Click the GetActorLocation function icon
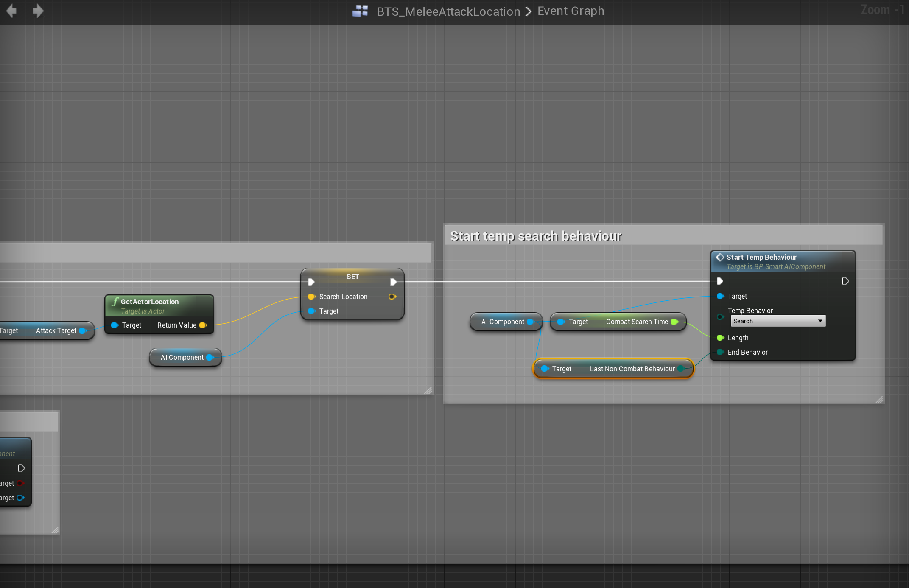Image resolution: width=909 pixels, height=588 pixels. [x=115, y=302]
